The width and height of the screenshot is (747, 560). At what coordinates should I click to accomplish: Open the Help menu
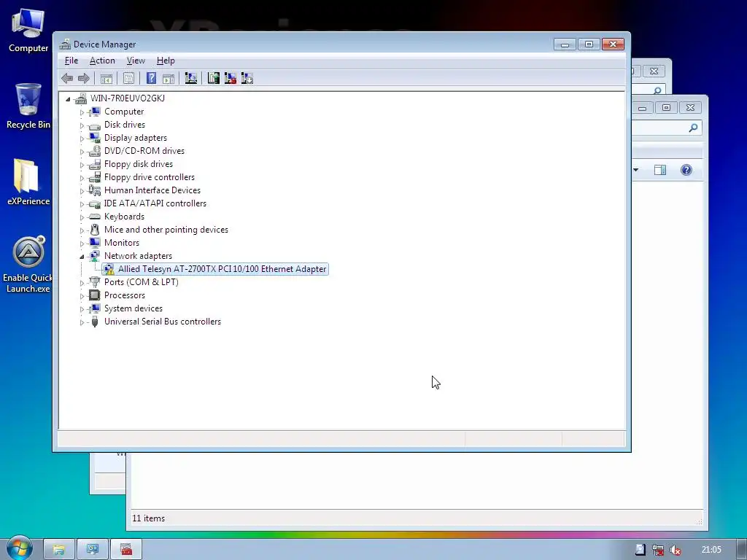[166, 61]
